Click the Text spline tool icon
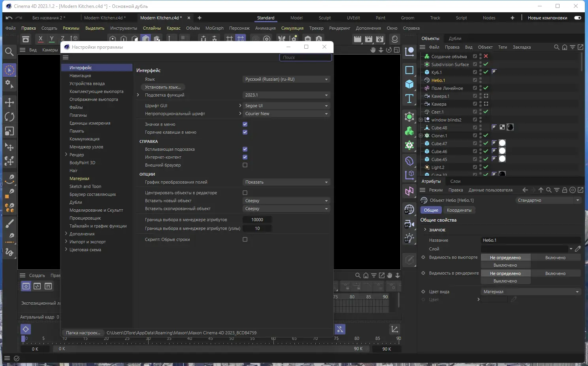The height and width of the screenshot is (366, 588). pos(409,99)
